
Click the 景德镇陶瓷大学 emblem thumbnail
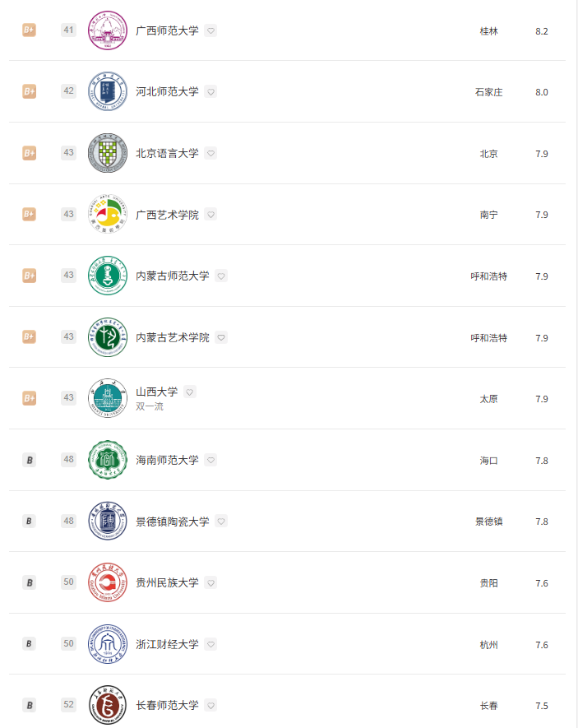point(108,521)
